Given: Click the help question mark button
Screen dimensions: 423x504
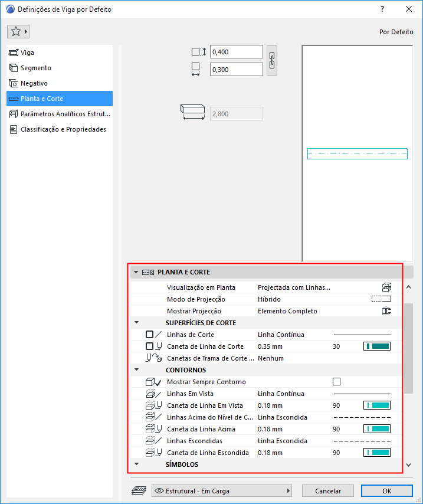Looking at the screenshot, I should pyautogui.click(x=382, y=9).
